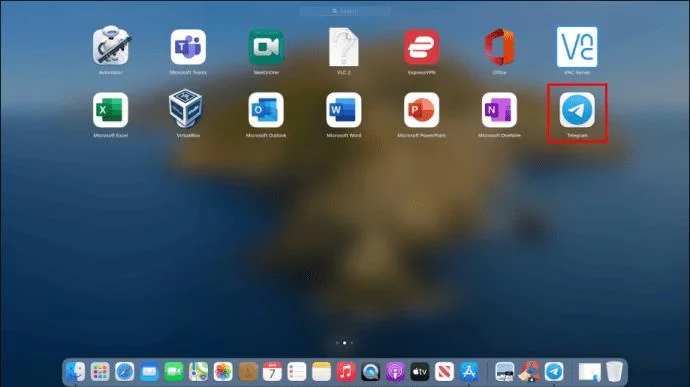Launch Apple TV from the Dock
This screenshot has width=690, height=387.
[x=420, y=372]
